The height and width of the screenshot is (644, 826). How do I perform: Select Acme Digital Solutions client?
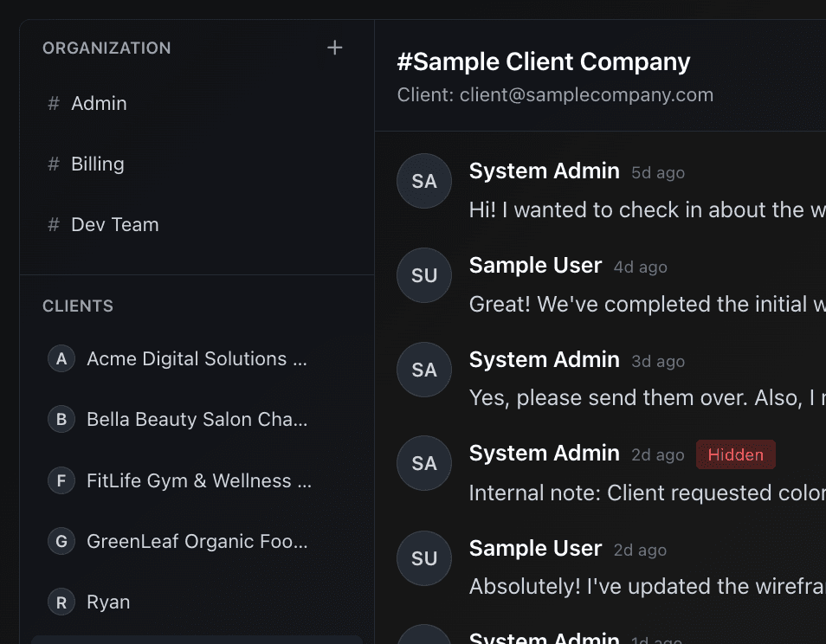[x=197, y=358]
